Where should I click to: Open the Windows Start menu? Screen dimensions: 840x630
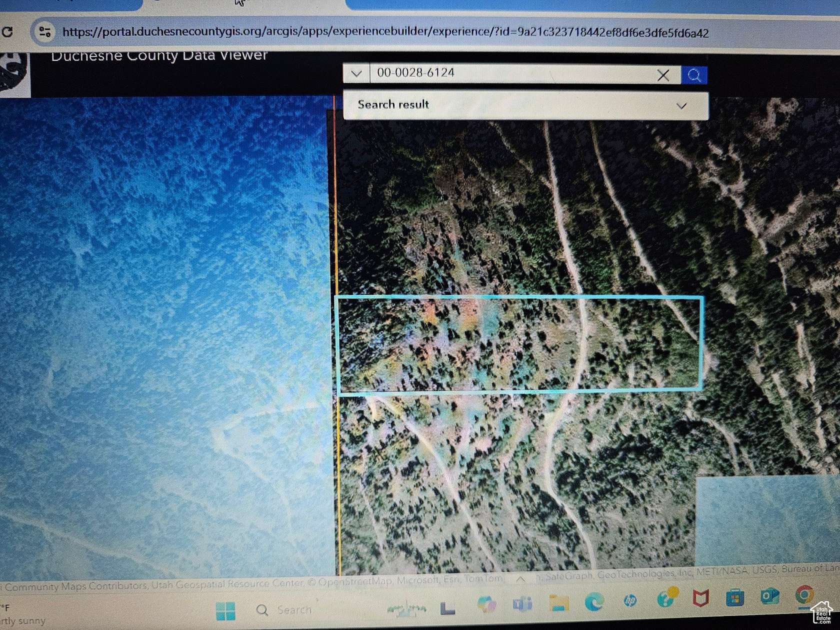tap(227, 610)
